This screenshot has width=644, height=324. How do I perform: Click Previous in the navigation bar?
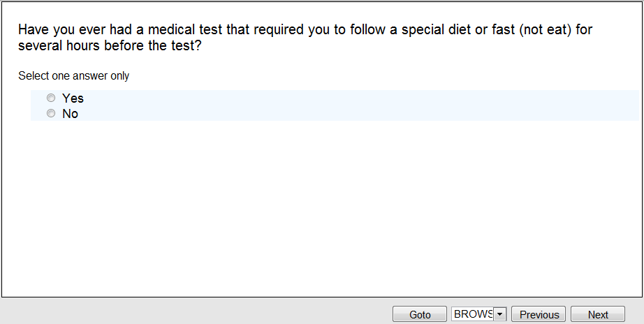539,314
